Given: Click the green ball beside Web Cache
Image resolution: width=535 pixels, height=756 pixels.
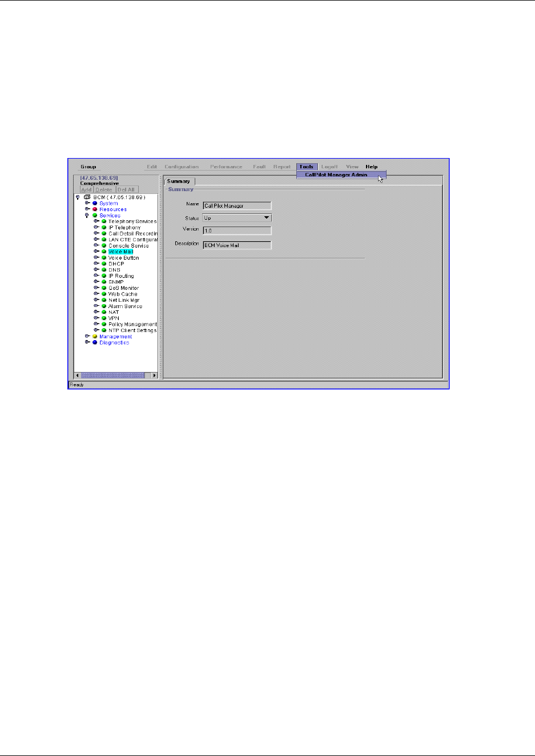Looking at the screenshot, I should coord(104,294).
